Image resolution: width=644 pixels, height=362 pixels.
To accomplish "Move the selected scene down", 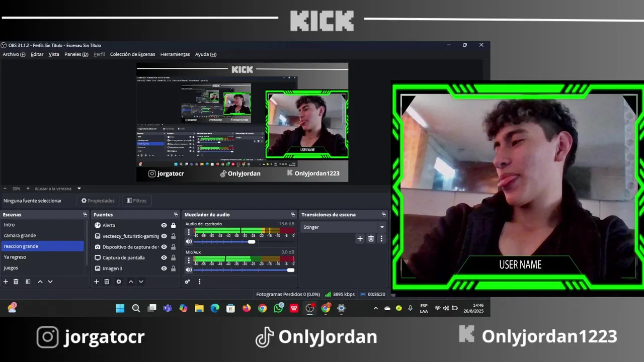I will (x=50, y=282).
